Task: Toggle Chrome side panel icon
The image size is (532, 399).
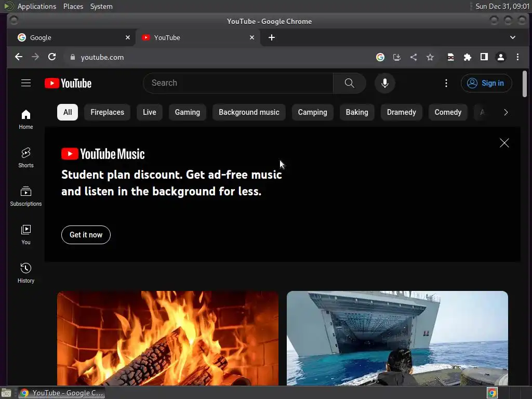Action: (484, 57)
